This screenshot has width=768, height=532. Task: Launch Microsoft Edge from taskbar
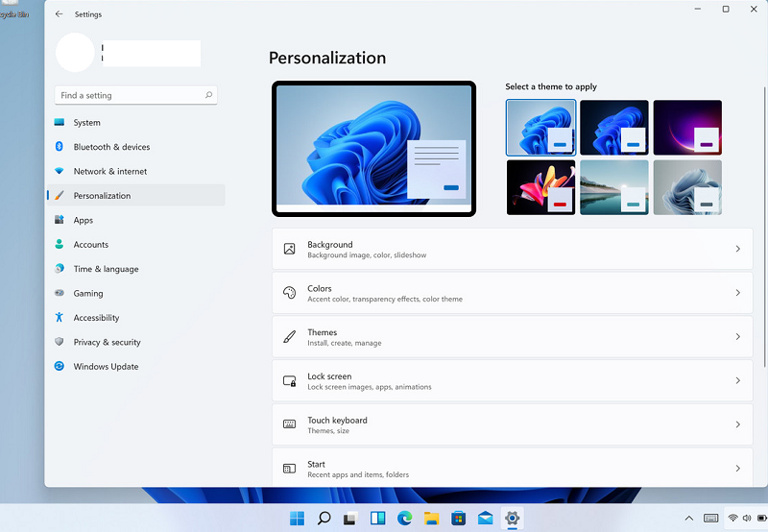coord(404,519)
